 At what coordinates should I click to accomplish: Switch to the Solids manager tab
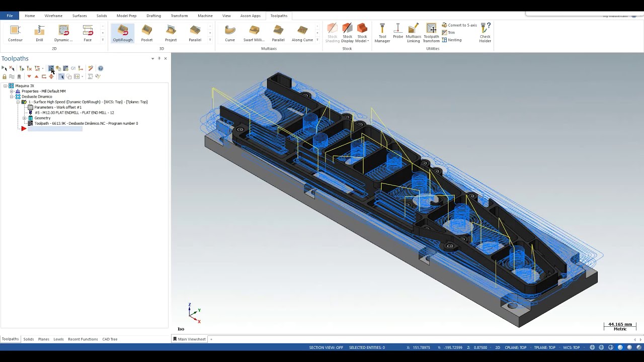coord(29,339)
